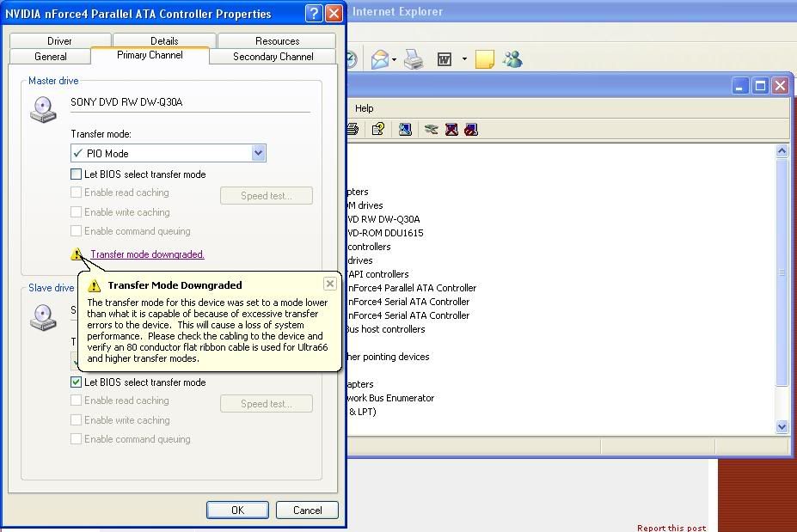Expand Edit dropdown arrow in IE toolbar

[464, 59]
